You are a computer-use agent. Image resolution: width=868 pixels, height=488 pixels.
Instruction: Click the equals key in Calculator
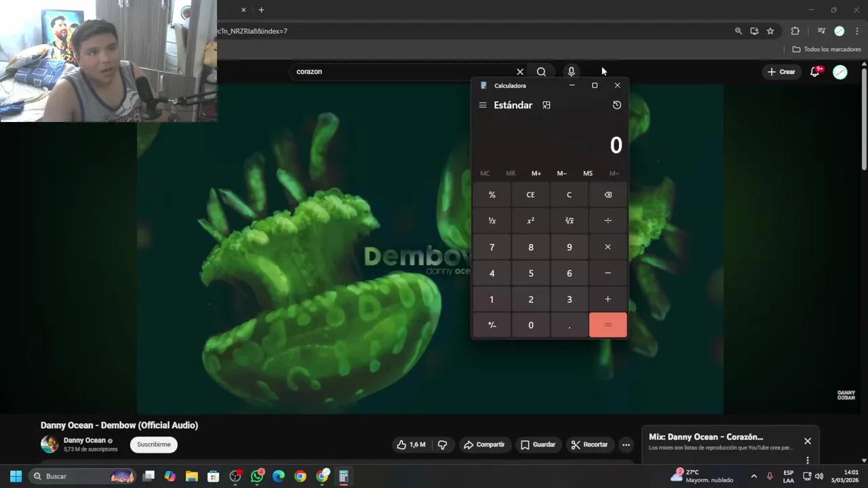(x=608, y=325)
